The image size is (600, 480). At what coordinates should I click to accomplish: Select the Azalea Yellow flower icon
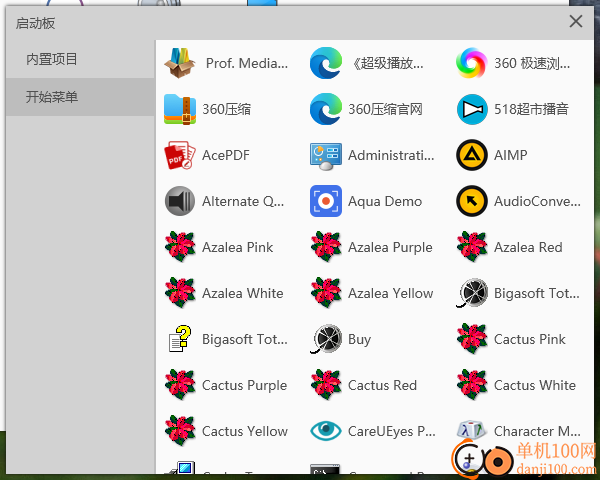326,293
